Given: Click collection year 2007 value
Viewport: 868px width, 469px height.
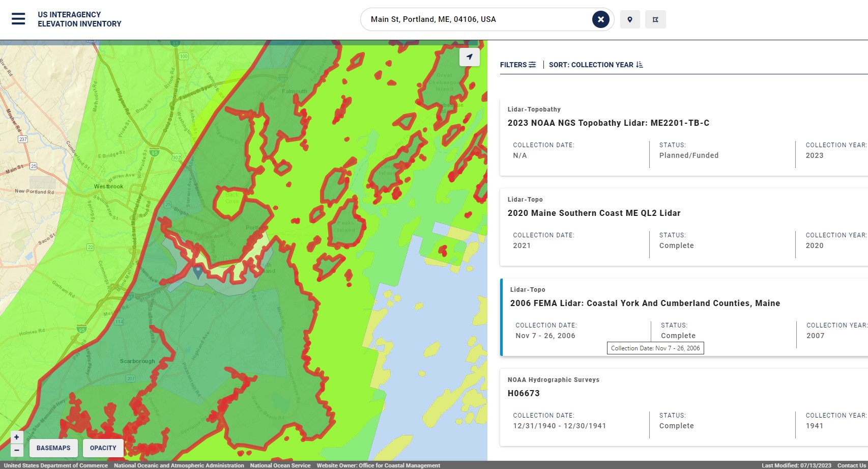Looking at the screenshot, I should [x=816, y=336].
